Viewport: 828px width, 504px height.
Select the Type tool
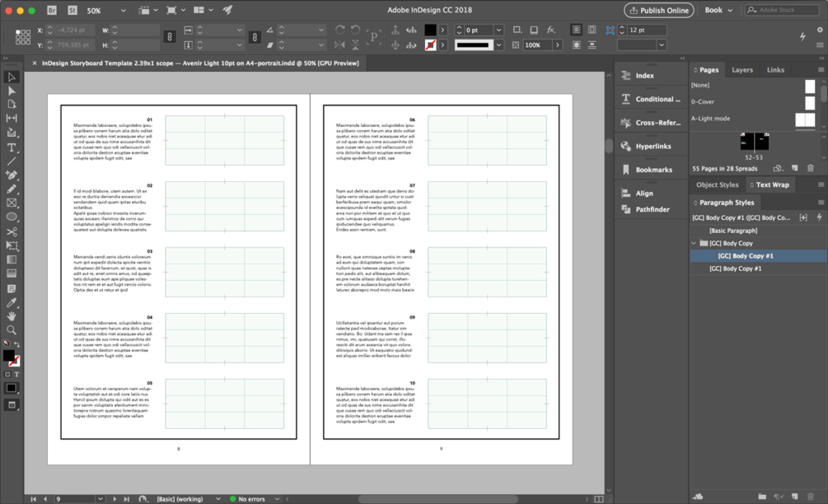tap(11, 147)
